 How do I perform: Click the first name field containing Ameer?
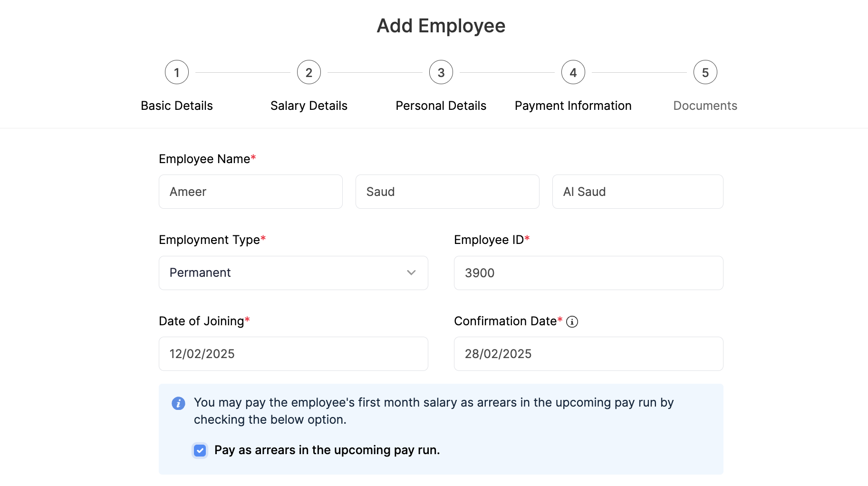[x=250, y=192]
